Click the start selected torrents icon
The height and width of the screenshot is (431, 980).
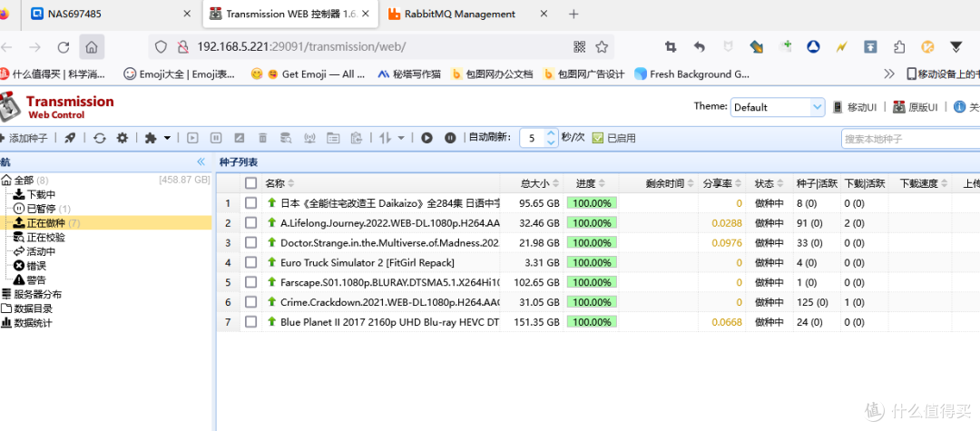click(192, 138)
